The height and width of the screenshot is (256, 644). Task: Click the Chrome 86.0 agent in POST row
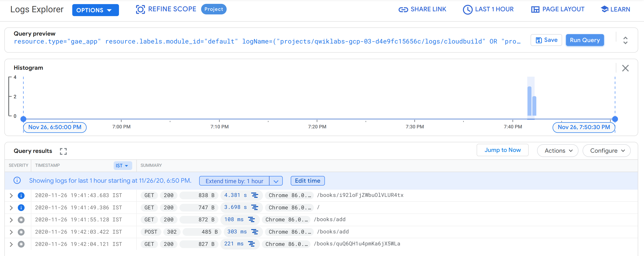click(289, 232)
